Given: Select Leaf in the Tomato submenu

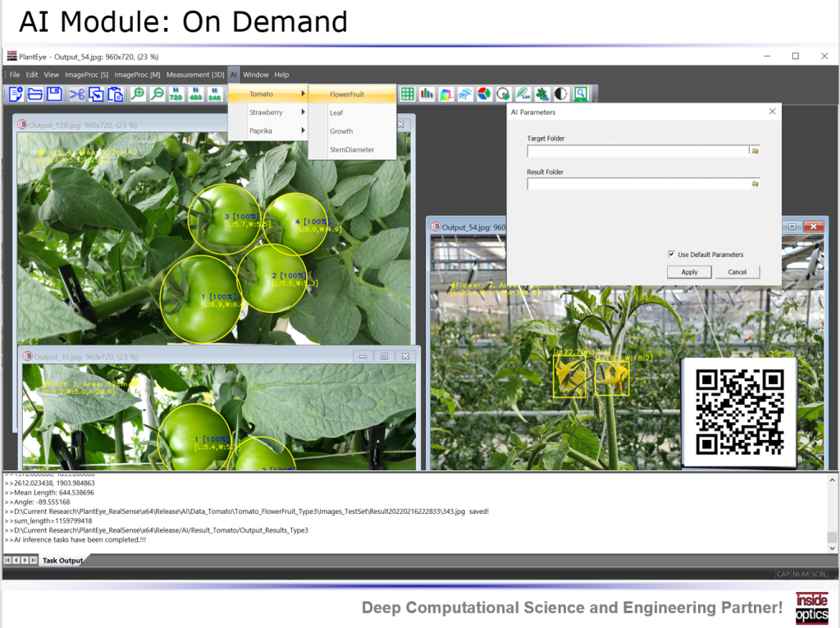Looking at the screenshot, I should point(336,112).
